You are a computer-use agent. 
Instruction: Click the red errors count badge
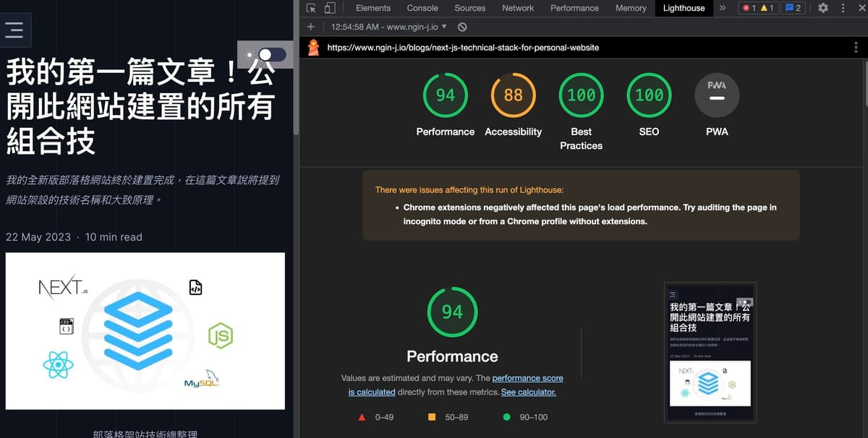(x=748, y=8)
